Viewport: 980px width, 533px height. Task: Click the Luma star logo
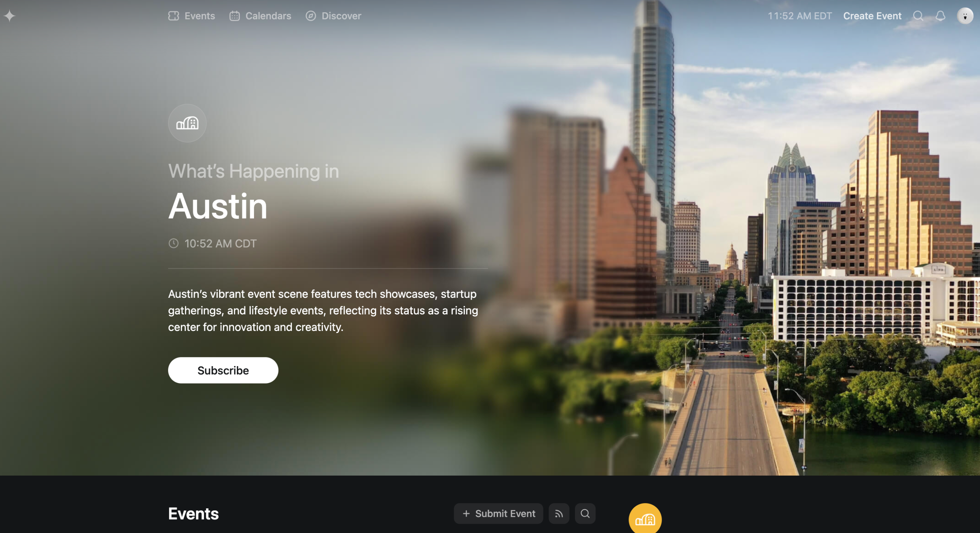(9, 16)
